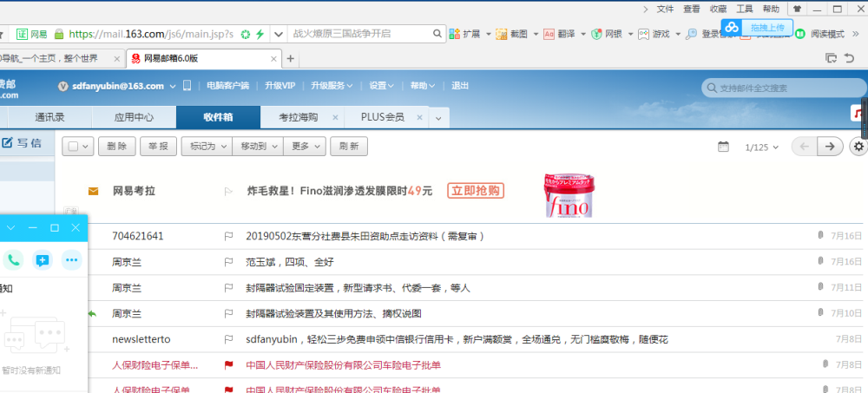
Task: Open dropdown arrow beside select-all checkbox
Action: click(x=86, y=147)
